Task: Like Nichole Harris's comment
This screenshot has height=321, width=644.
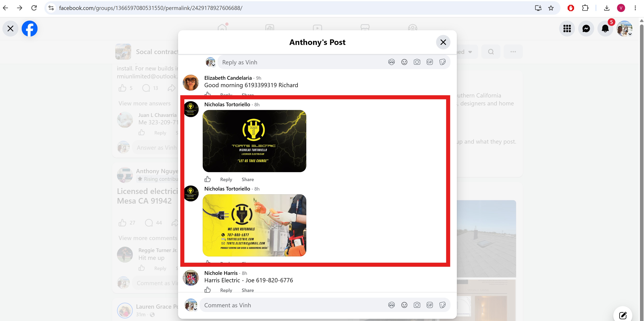Action: point(208,290)
